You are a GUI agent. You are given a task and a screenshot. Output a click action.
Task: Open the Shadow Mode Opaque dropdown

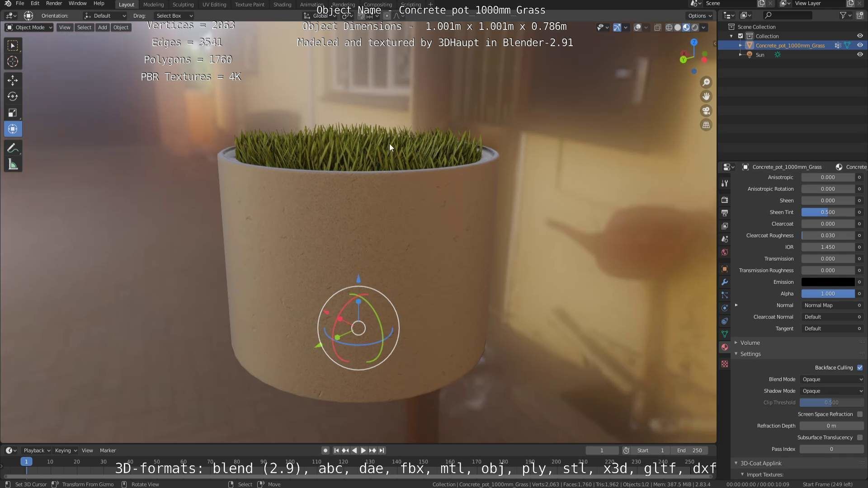coord(832,391)
